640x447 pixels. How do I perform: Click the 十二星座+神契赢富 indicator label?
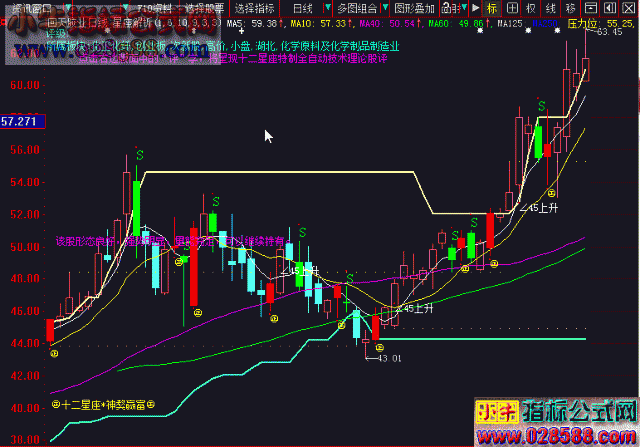pos(104,406)
